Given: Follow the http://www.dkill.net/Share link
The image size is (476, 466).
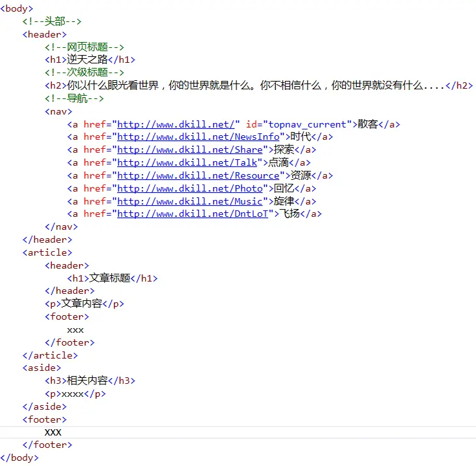Looking at the screenshot, I should (190, 150).
